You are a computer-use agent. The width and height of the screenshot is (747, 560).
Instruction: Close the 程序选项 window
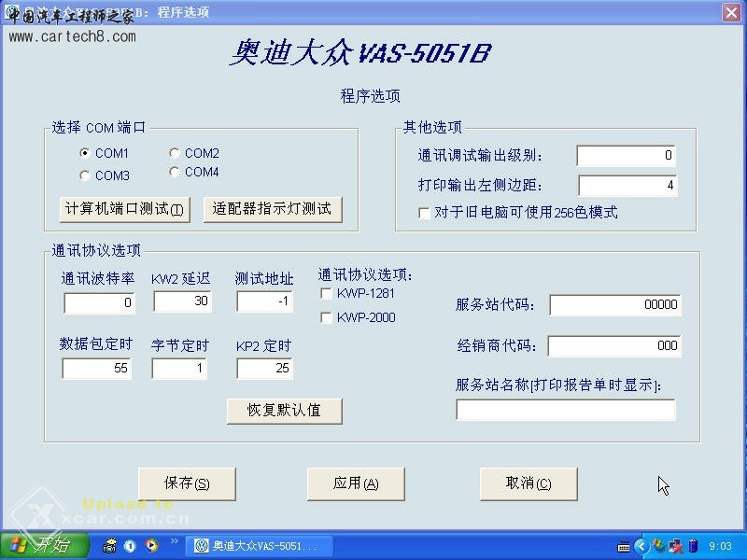731,12
